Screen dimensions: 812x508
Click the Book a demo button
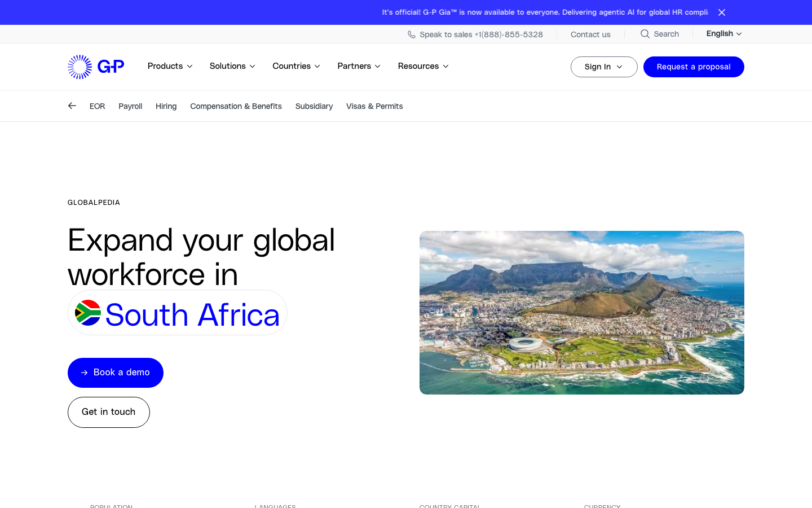coord(116,373)
